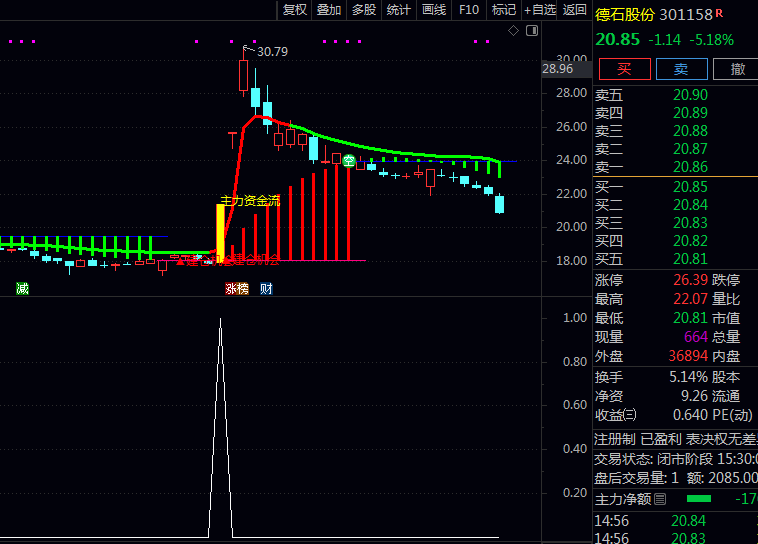Image resolution: width=758 pixels, height=544 pixels.
Task: Open the 复权 adjustment menu
Action: pyautogui.click(x=295, y=10)
